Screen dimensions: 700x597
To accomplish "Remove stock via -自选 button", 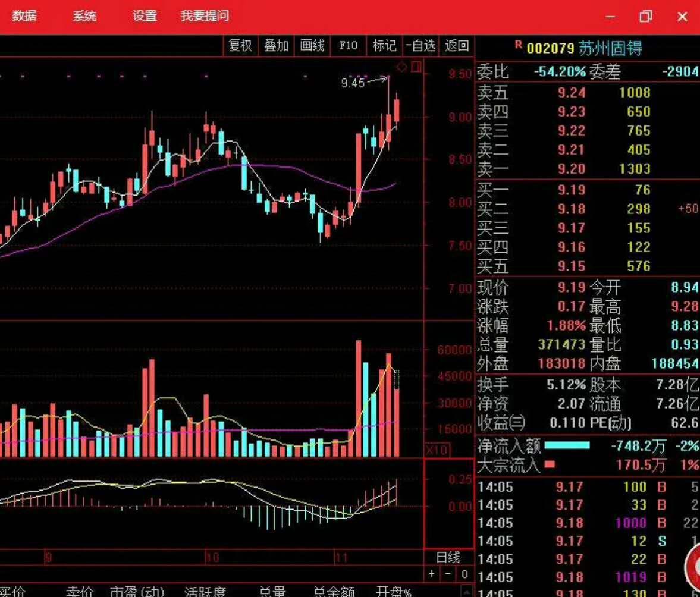I will click(420, 46).
